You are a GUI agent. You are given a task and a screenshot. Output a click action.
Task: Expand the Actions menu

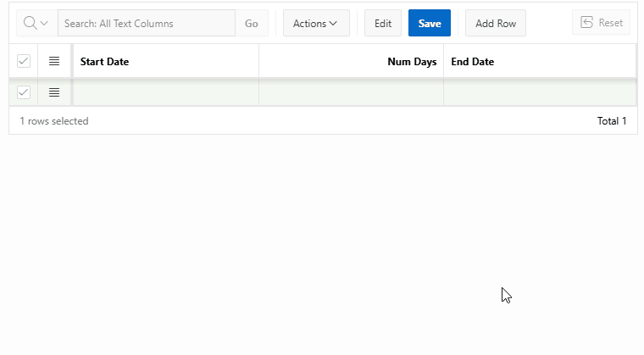click(x=315, y=24)
